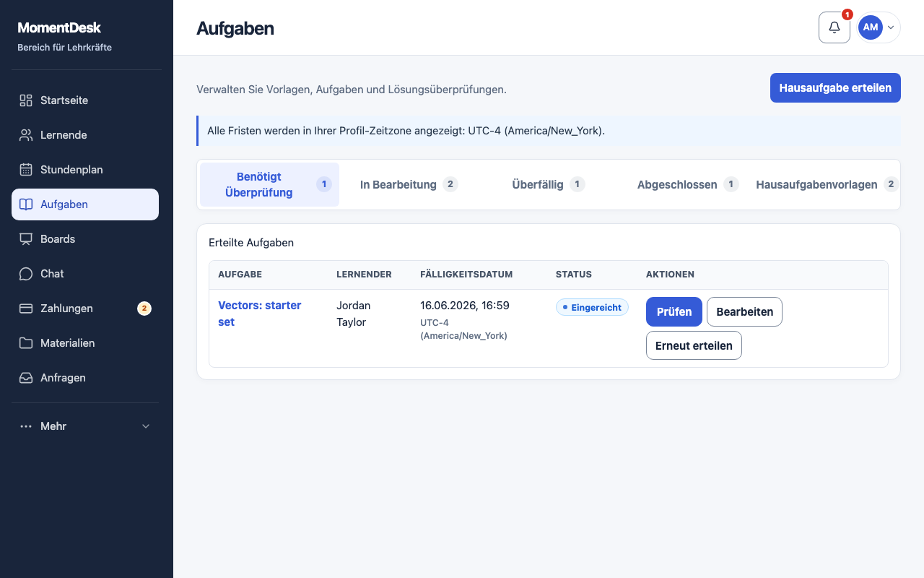The image size is (924, 578).
Task: Click the MomentDesk logo
Action: [x=59, y=28]
